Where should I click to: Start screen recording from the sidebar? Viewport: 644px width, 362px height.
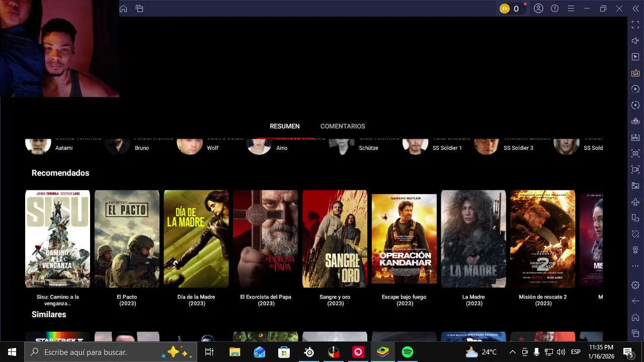(x=635, y=169)
